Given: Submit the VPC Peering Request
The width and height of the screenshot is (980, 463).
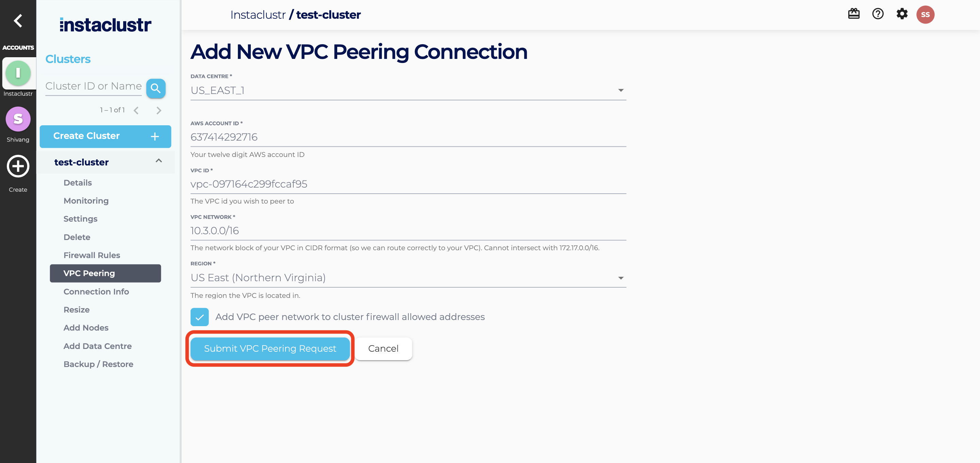Looking at the screenshot, I should click(270, 348).
